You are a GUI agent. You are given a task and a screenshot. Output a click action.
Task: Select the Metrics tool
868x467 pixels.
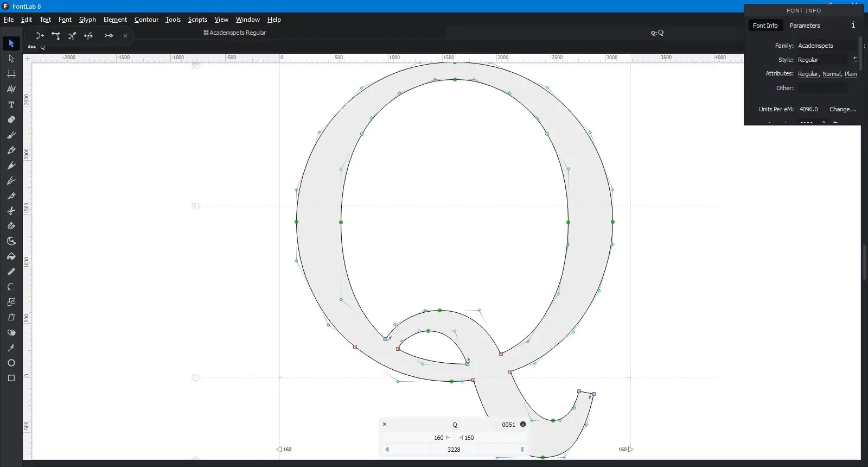(11, 73)
